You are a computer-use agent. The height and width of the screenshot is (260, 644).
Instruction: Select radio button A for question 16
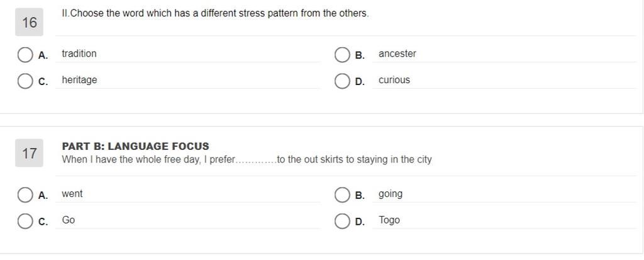pyautogui.click(x=25, y=55)
